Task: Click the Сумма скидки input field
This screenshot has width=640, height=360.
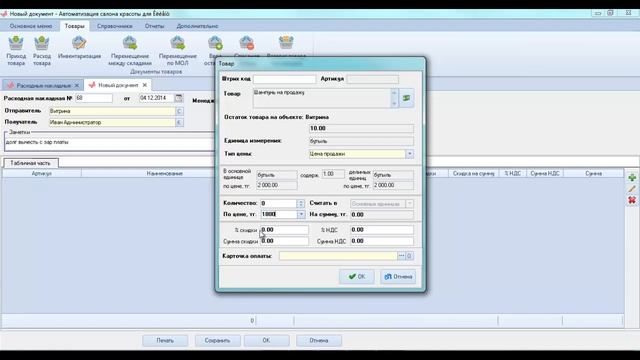Action: point(284,241)
